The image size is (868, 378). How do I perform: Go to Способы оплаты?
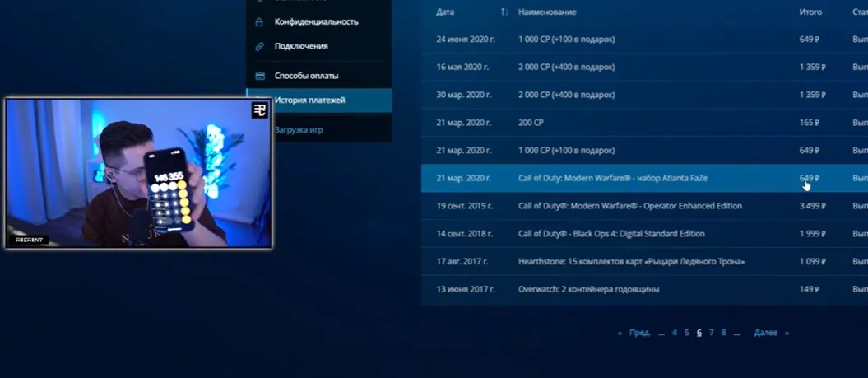(x=306, y=76)
